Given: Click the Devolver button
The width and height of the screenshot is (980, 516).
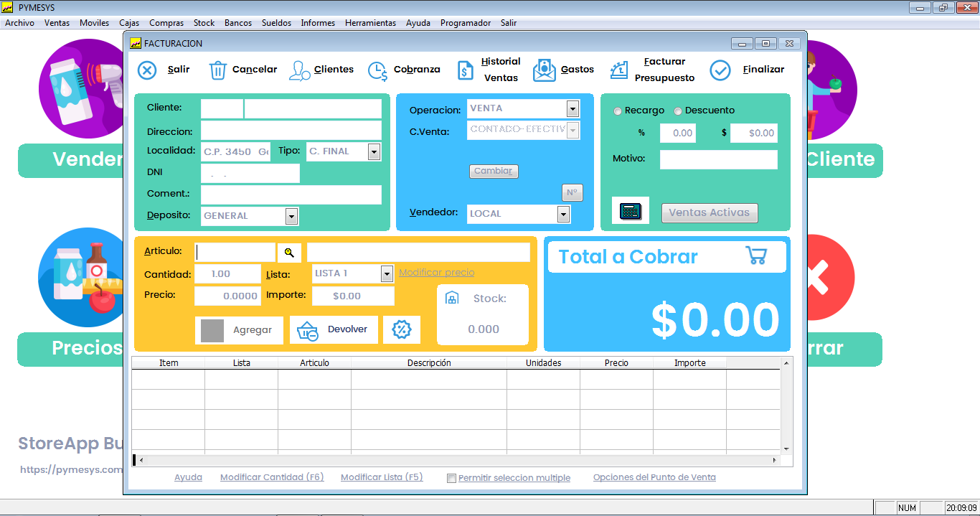Looking at the screenshot, I should (334, 329).
